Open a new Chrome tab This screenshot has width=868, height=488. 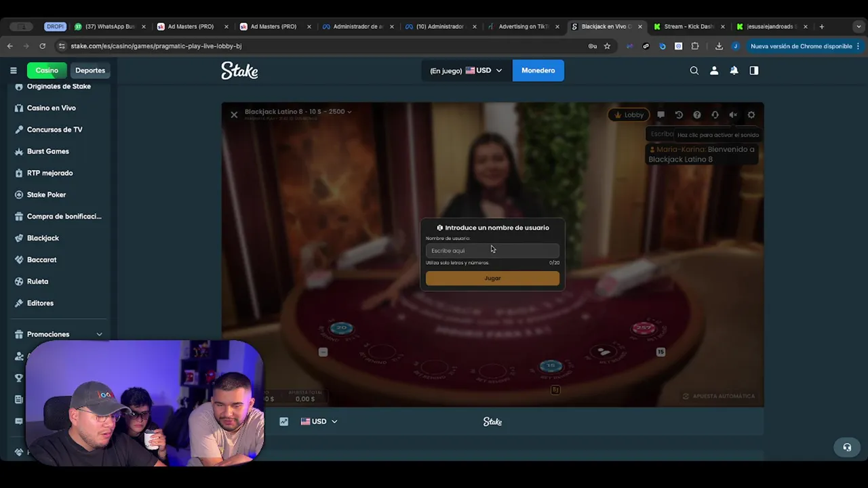click(x=821, y=26)
